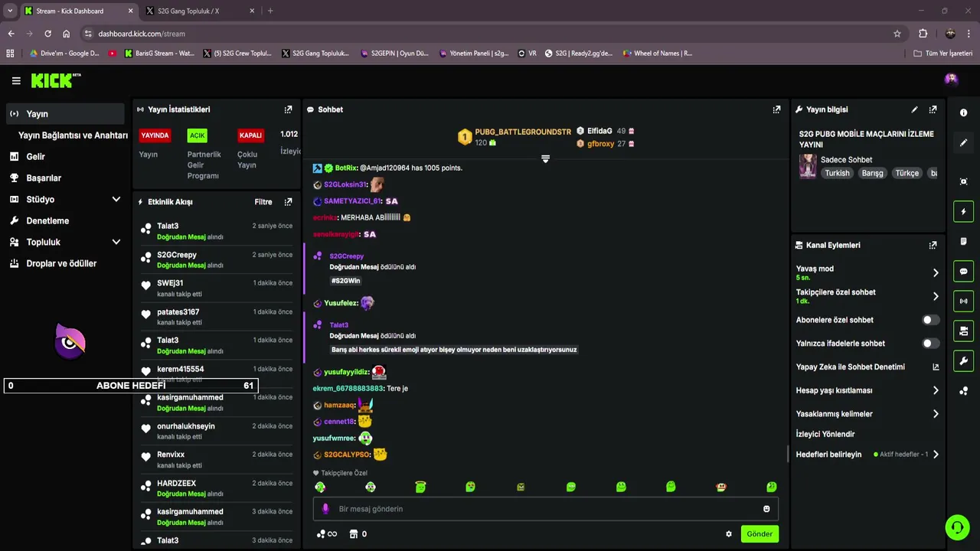Open Wheel of Names bookmark
This screenshot has height=551, width=980.
click(x=658, y=54)
